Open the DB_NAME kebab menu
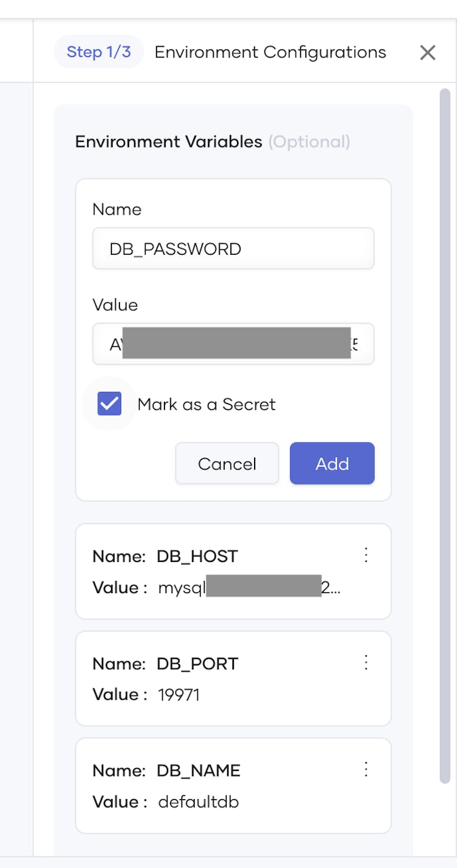Viewport: 457px width, 868px height. tap(366, 769)
